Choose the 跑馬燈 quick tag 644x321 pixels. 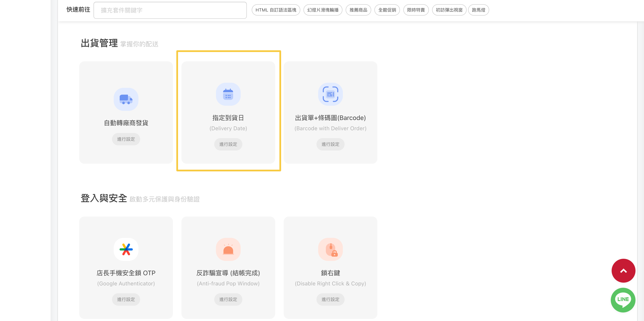click(x=478, y=10)
